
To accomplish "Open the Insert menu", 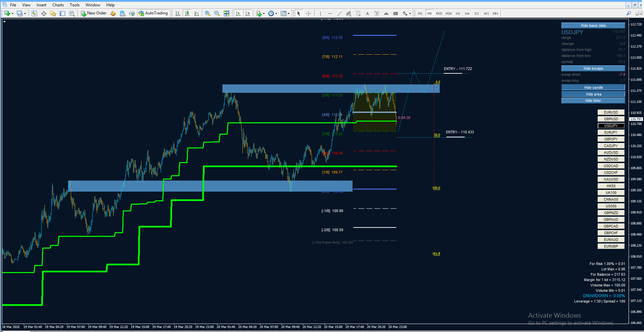I will [42, 5].
